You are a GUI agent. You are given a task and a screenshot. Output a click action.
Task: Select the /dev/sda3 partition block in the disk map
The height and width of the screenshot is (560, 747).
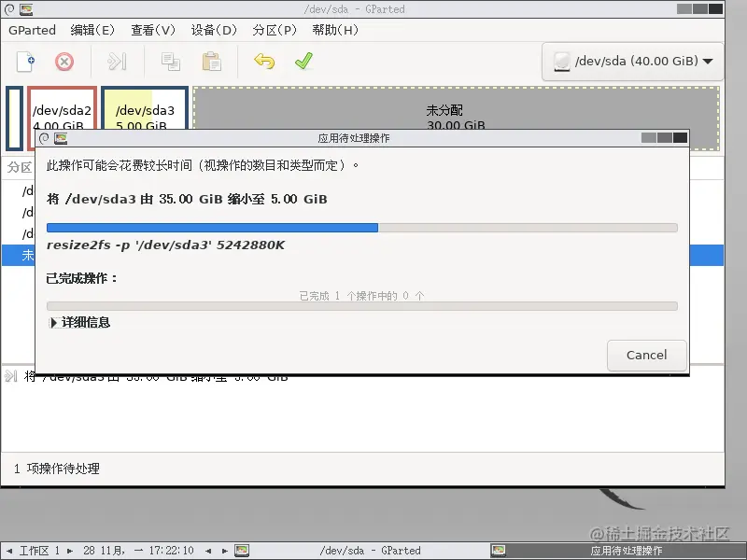point(145,108)
